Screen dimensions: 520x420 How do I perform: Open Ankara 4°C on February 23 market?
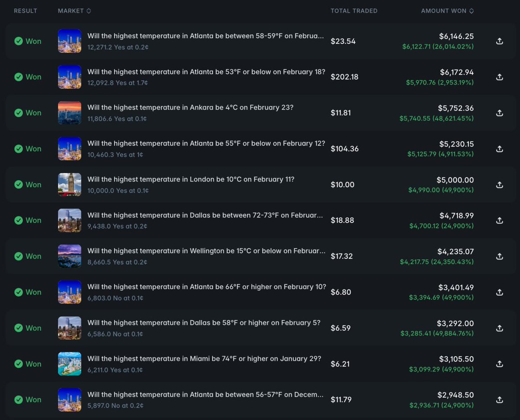click(190, 107)
